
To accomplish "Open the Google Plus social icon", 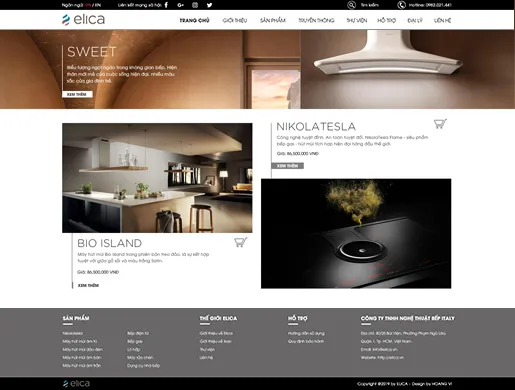I will [181, 5].
